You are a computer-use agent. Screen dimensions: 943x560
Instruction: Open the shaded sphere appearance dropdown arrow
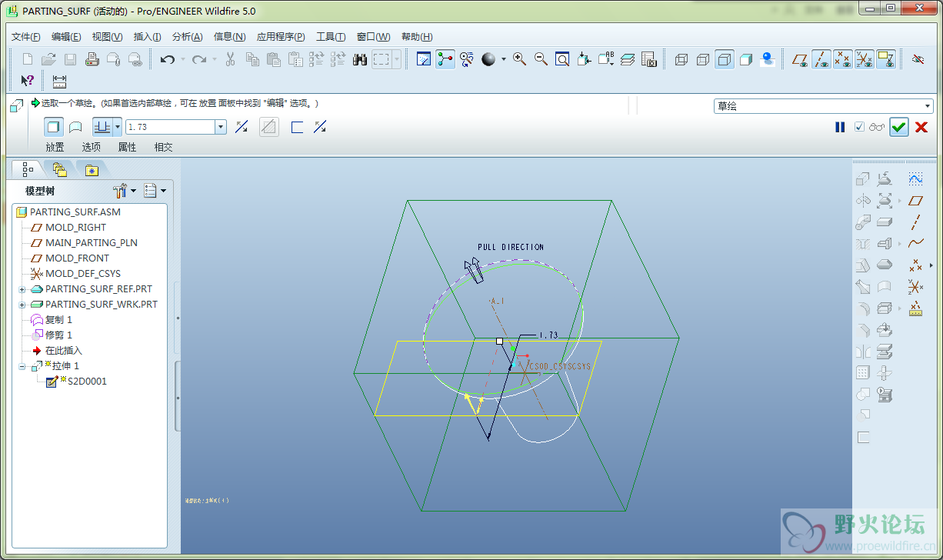tap(504, 59)
